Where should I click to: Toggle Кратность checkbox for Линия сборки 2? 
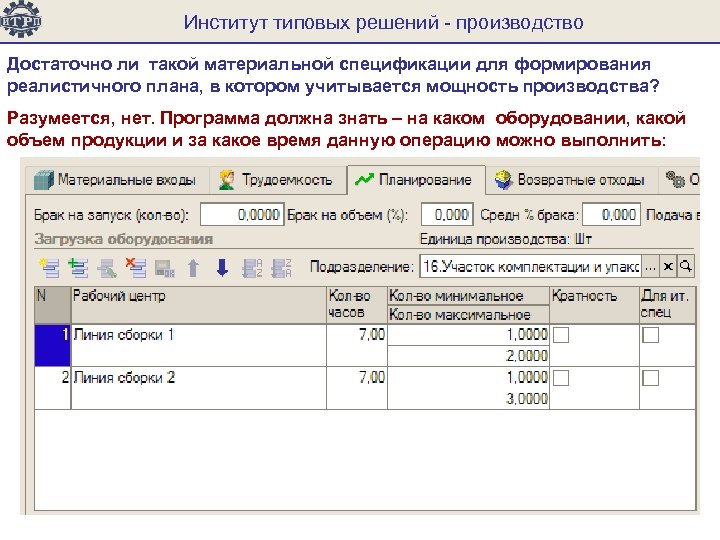[561, 378]
